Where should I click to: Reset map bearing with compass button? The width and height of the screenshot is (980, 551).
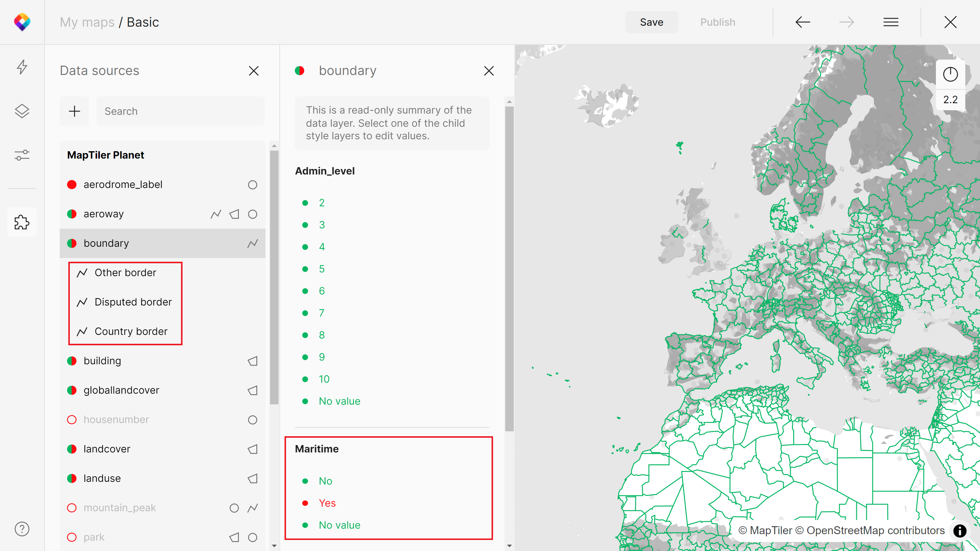[x=950, y=74]
